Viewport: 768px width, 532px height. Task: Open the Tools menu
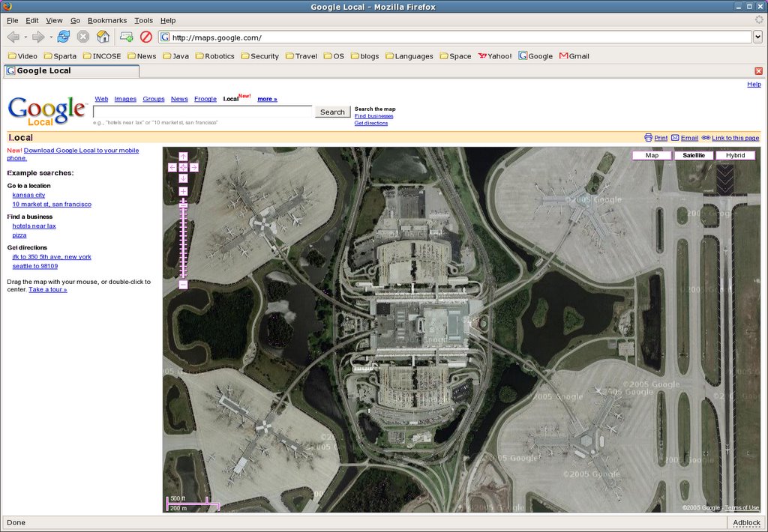click(x=143, y=20)
